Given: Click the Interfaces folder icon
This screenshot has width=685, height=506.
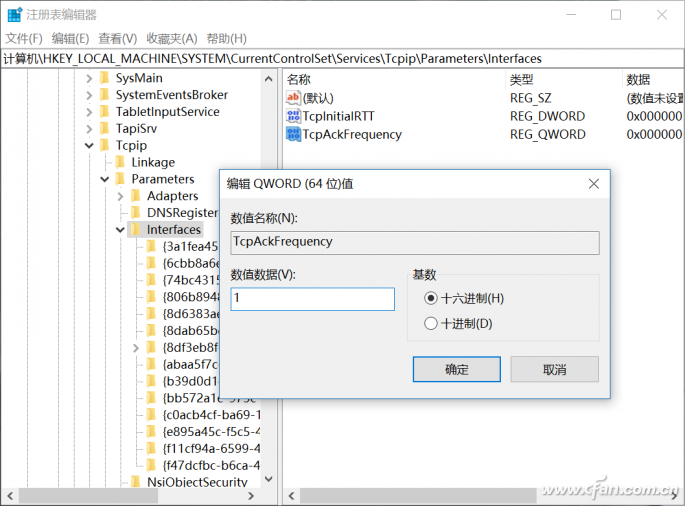Looking at the screenshot, I should coord(136,229).
